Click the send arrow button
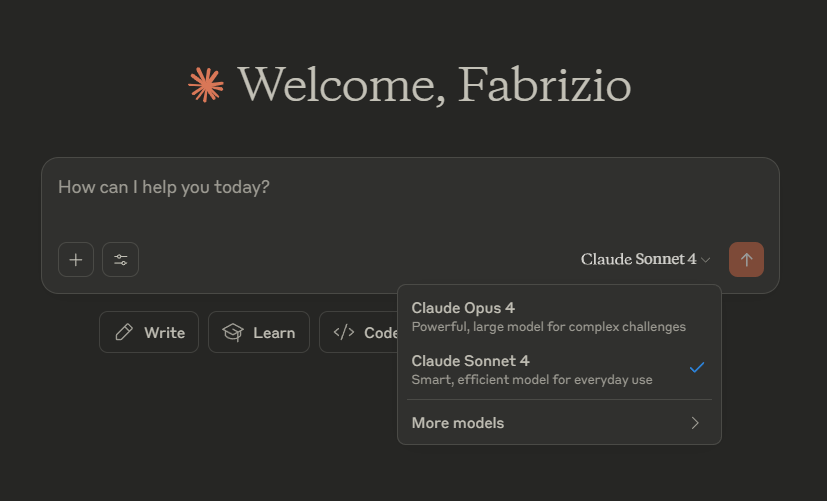The image size is (827, 501). point(746,259)
